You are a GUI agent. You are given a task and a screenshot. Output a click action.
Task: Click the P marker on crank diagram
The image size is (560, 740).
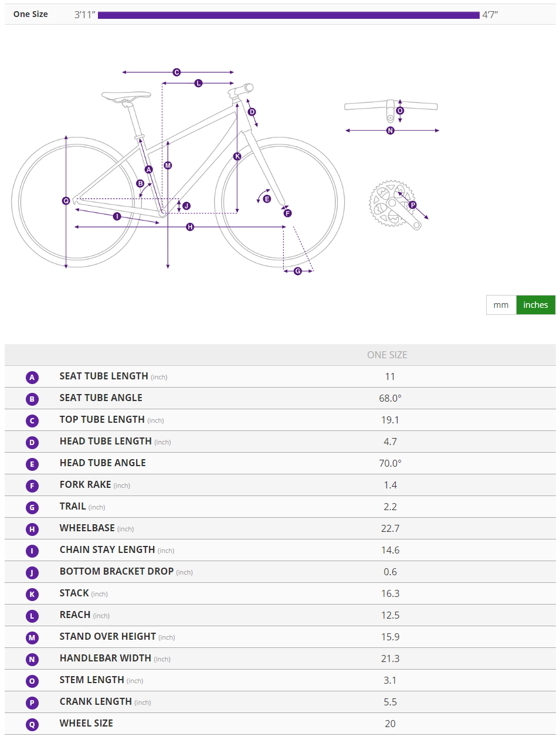coord(413,205)
